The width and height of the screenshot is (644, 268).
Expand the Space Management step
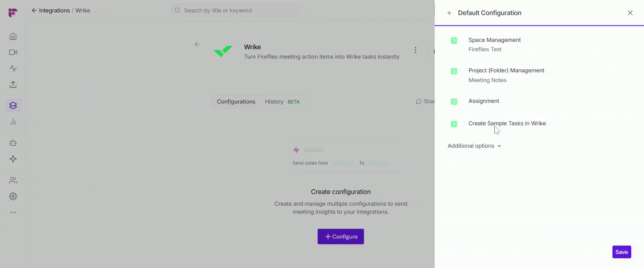click(x=494, y=40)
